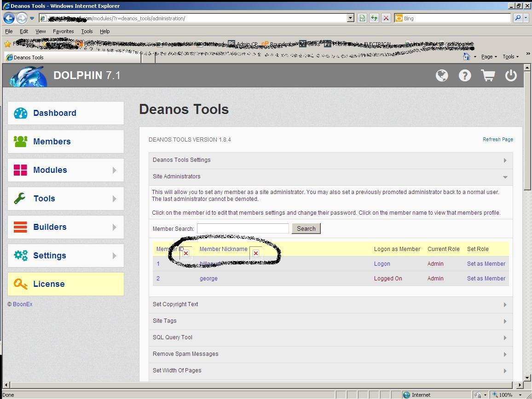Open the Favorites menu
This screenshot has width=532, height=399.
coord(63,31)
